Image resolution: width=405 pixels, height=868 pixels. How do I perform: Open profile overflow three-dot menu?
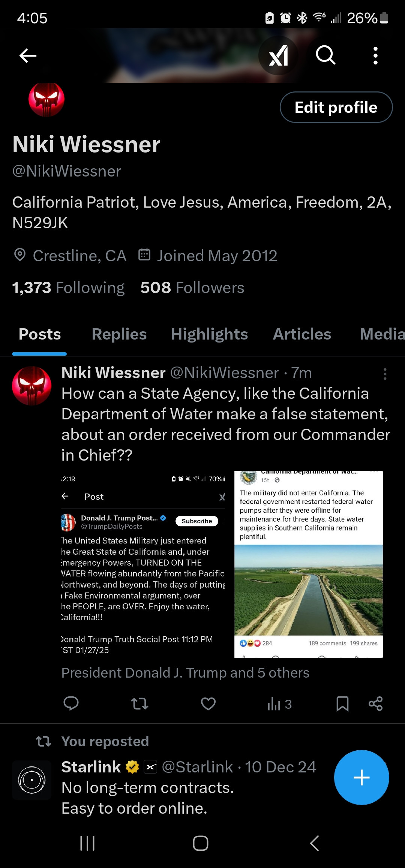pyautogui.click(x=375, y=56)
